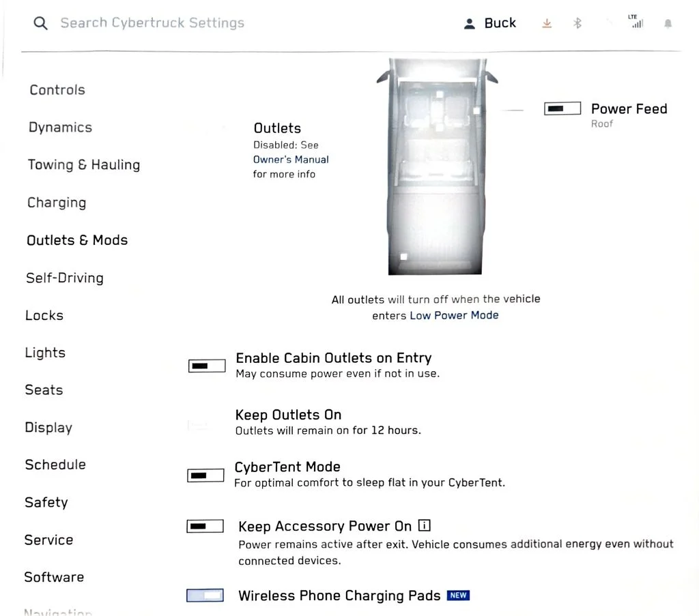Click 'For optimal comfort to sleep flat' description
This screenshot has height=616, width=699.
(369, 483)
